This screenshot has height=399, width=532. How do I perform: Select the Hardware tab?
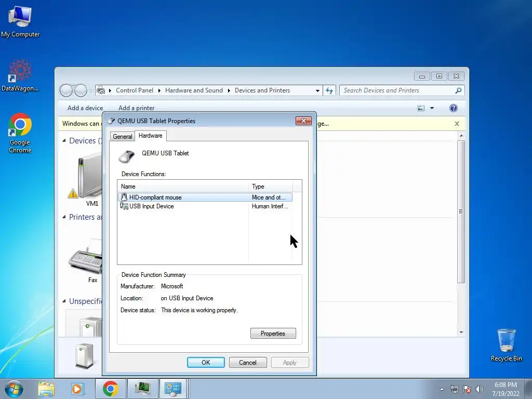pos(150,136)
